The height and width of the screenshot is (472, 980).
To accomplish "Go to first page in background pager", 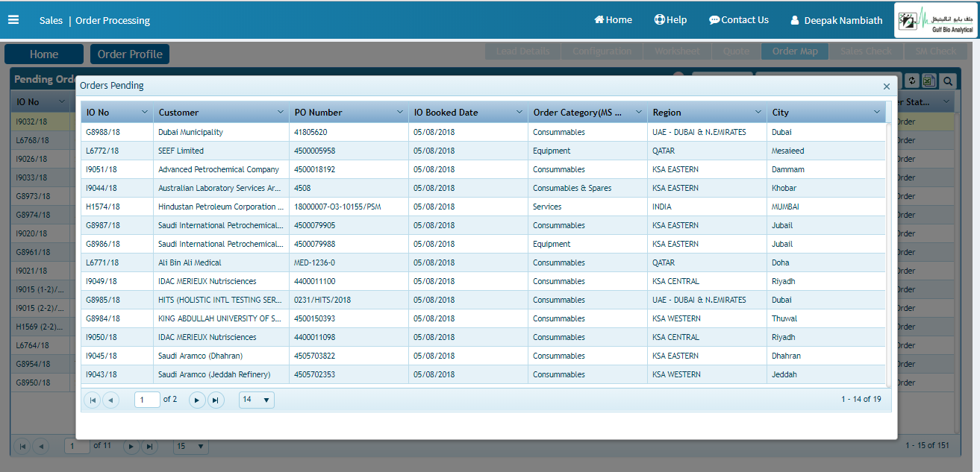I will click(x=22, y=446).
